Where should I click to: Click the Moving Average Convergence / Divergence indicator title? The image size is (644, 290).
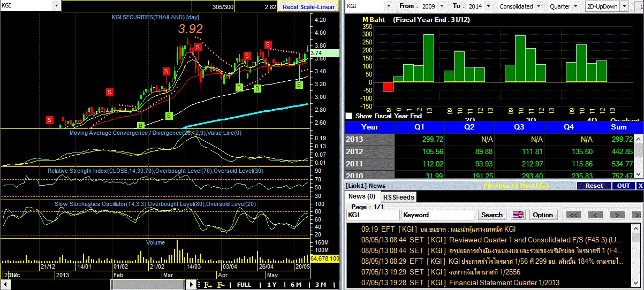tap(156, 133)
